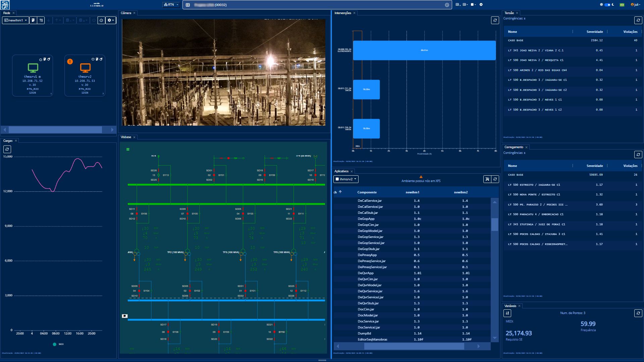This screenshot has height=362, width=644.
Task: Click the Brazil flag language icon
Action: 622,5
